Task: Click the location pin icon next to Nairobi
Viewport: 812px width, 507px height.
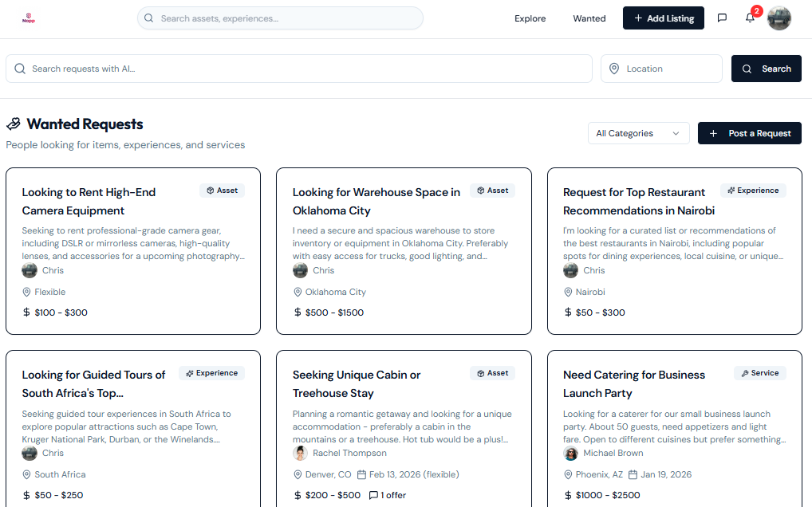Action: pyautogui.click(x=566, y=292)
